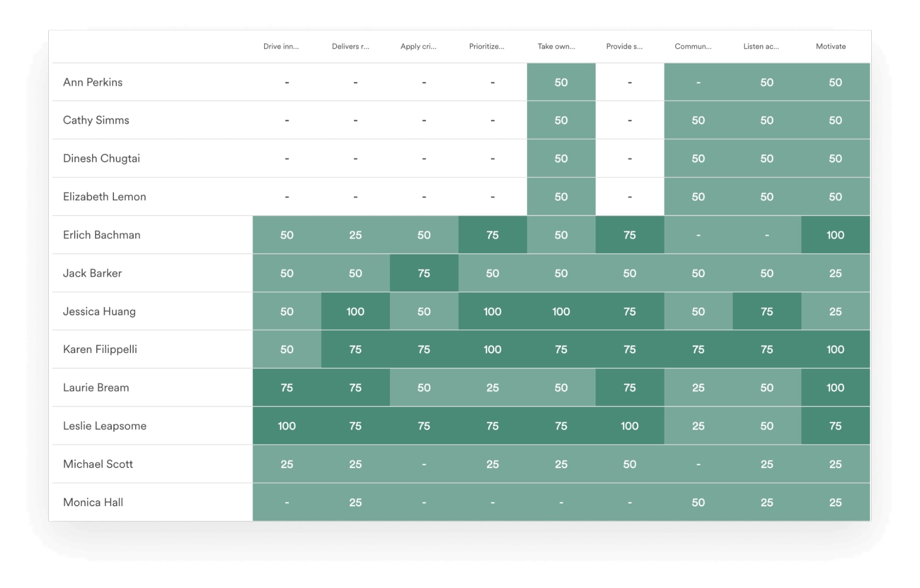Click the Drive inn... column header
Image resolution: width=920 pixels, height=588 pixels.
(281, 46)
